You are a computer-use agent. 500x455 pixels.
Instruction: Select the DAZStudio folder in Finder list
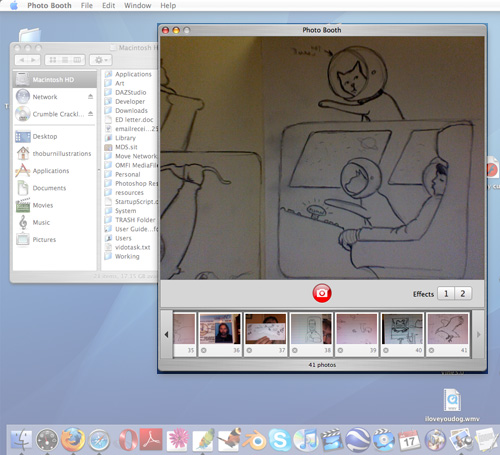click(x=130, y=92)
